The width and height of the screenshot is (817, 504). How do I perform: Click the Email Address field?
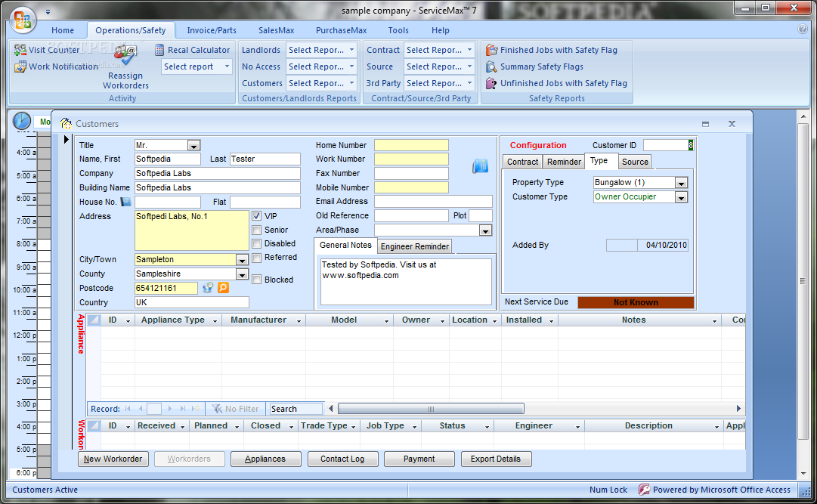433,202
